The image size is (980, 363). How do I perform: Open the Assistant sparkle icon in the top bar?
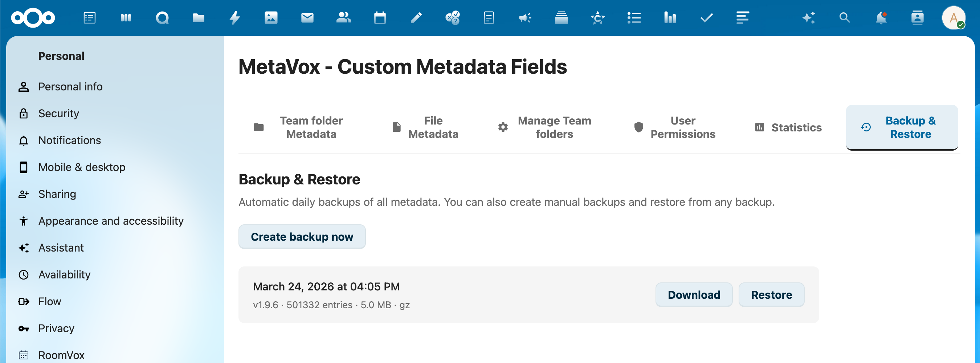click(808, 18)
